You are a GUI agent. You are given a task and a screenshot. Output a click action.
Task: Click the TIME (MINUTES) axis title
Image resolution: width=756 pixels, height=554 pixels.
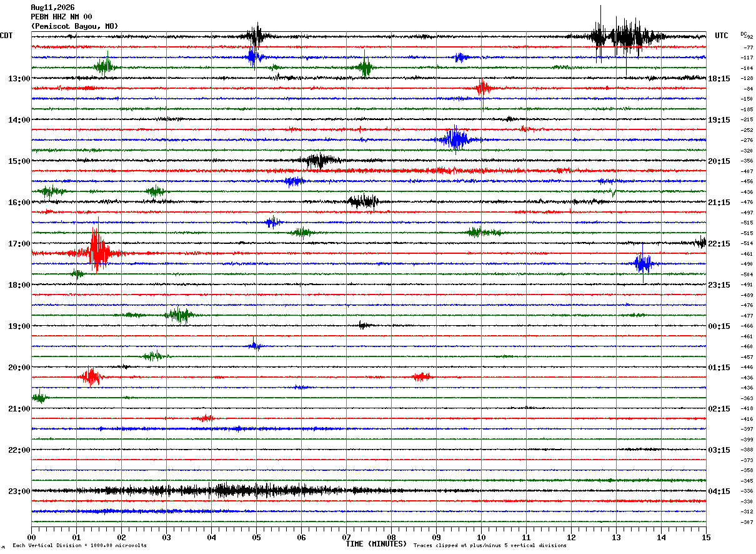click(376, 544)
